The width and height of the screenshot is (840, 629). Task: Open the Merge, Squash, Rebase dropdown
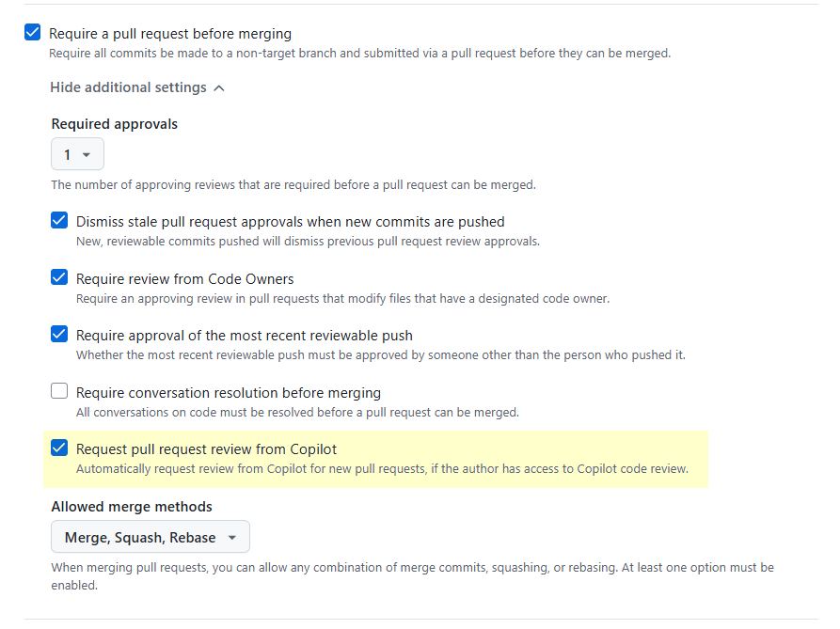coord(150,537)
